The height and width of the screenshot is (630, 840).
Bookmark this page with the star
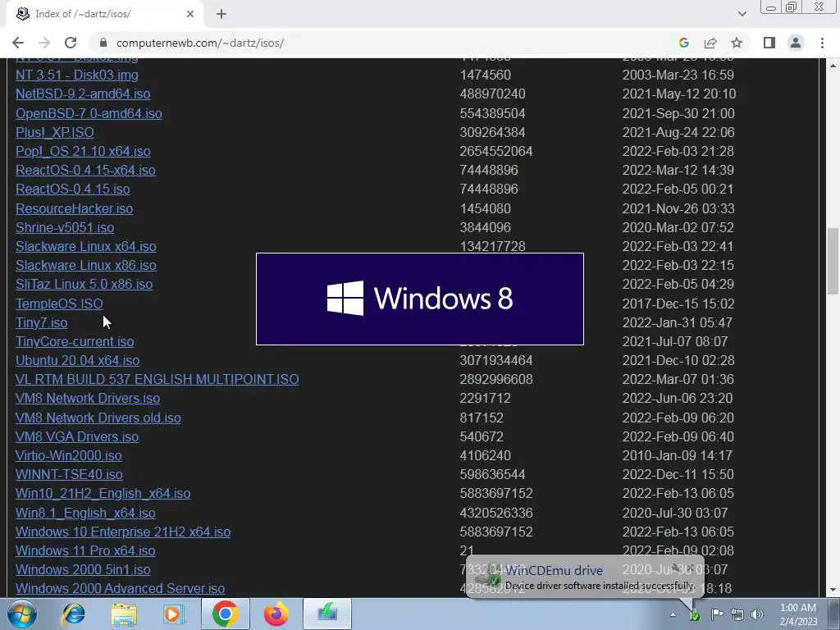[x=737, y=43]
